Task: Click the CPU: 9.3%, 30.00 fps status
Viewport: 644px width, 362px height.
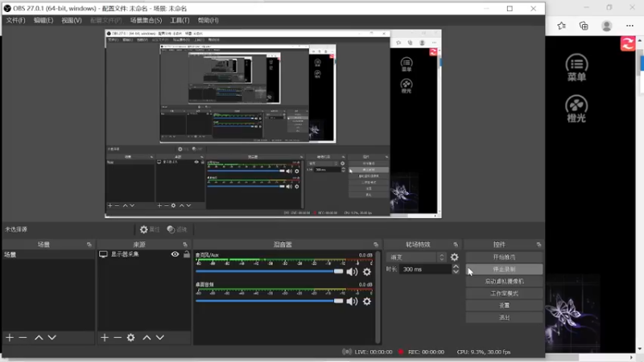Action: (x=484, y=352)
